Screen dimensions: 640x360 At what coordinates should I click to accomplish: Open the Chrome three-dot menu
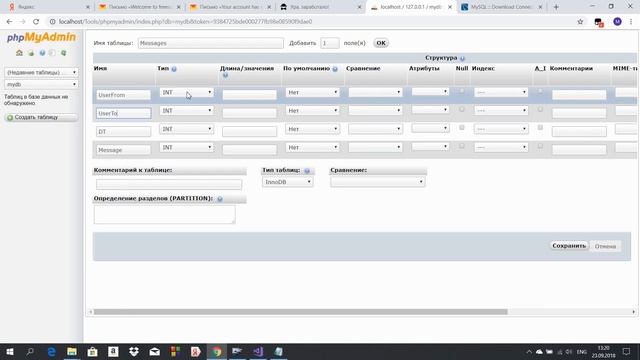(x=631, y=22)
